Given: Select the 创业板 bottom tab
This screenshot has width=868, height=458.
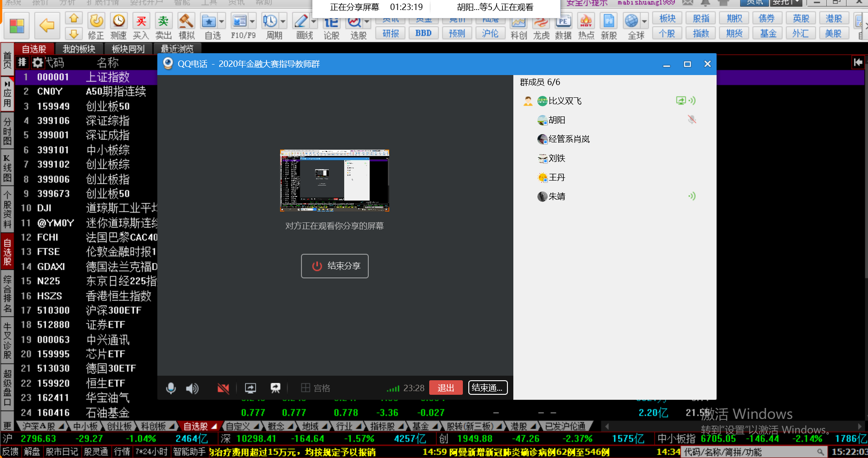Looking at the screenshot, I should 119,426.
